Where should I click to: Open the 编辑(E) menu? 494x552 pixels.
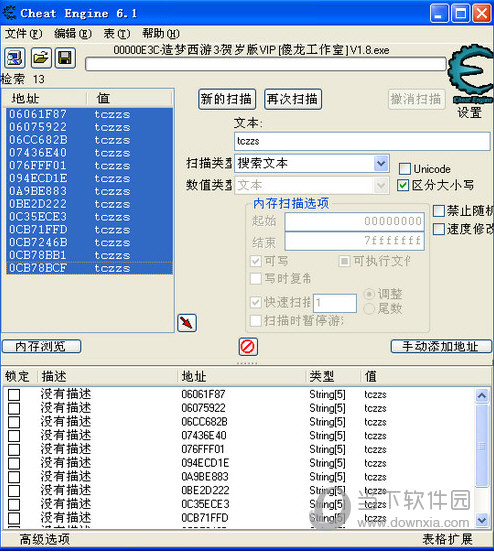click(73, 34)
